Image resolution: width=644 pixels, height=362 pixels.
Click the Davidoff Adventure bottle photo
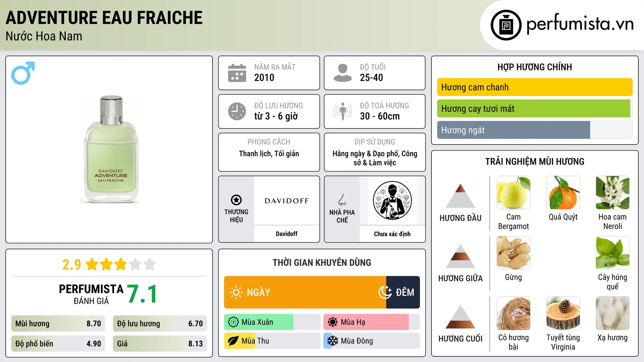tap(110, 149)
